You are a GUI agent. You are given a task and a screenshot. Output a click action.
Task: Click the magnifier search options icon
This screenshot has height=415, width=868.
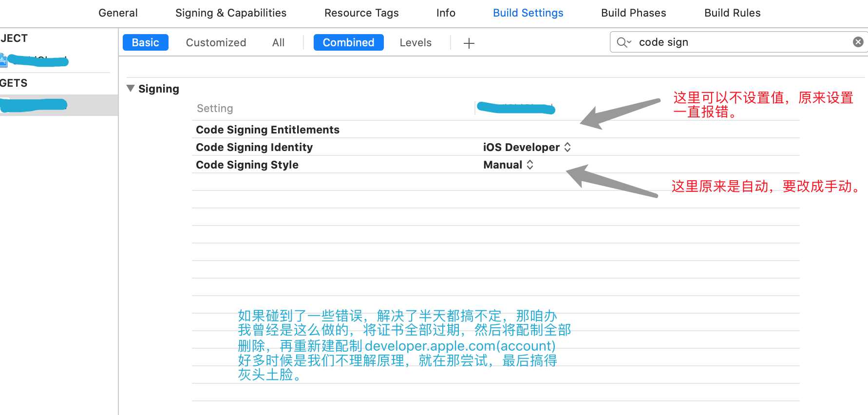tap(623, 42)
